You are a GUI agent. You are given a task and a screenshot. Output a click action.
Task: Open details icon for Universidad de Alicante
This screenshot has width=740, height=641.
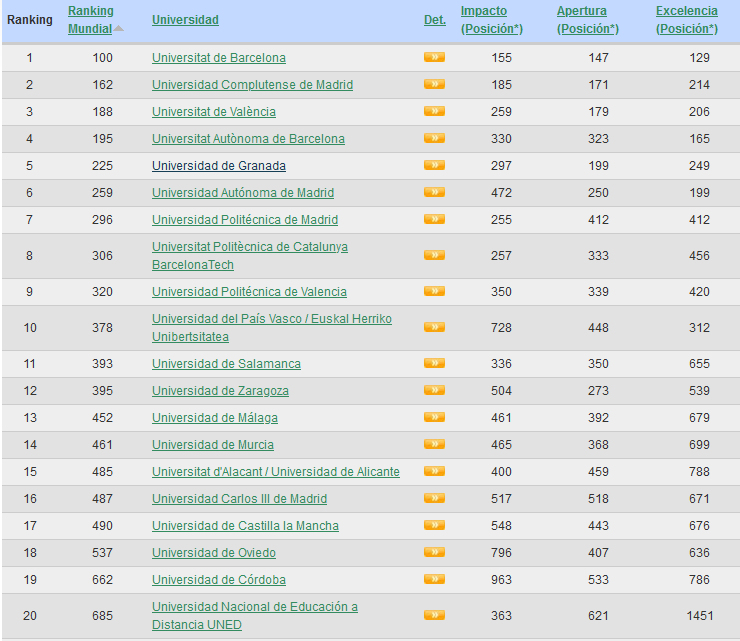point(434,471)
